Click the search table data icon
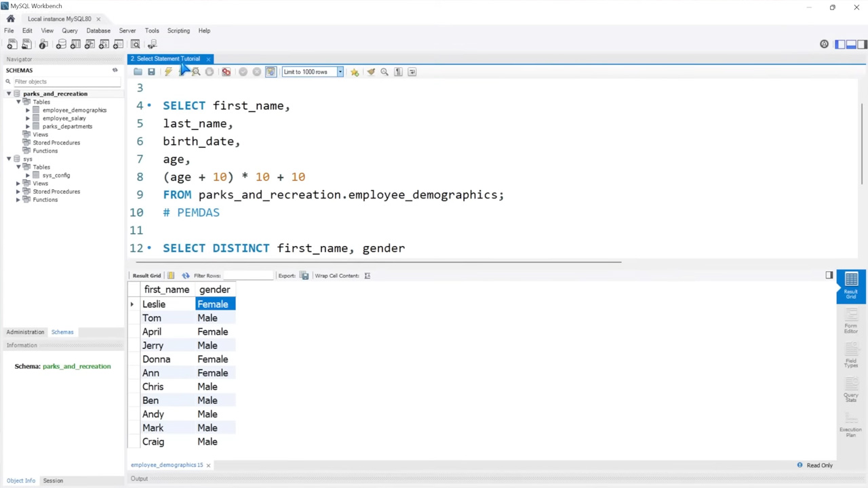The width and height of the screenshot is (868, 488). 136,45
